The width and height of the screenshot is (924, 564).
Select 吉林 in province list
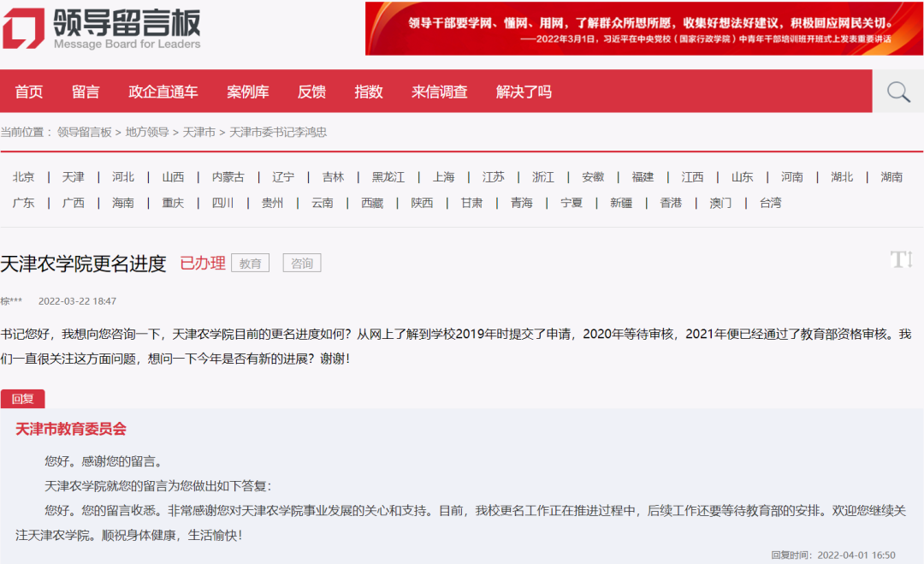(x=333, y=177)
